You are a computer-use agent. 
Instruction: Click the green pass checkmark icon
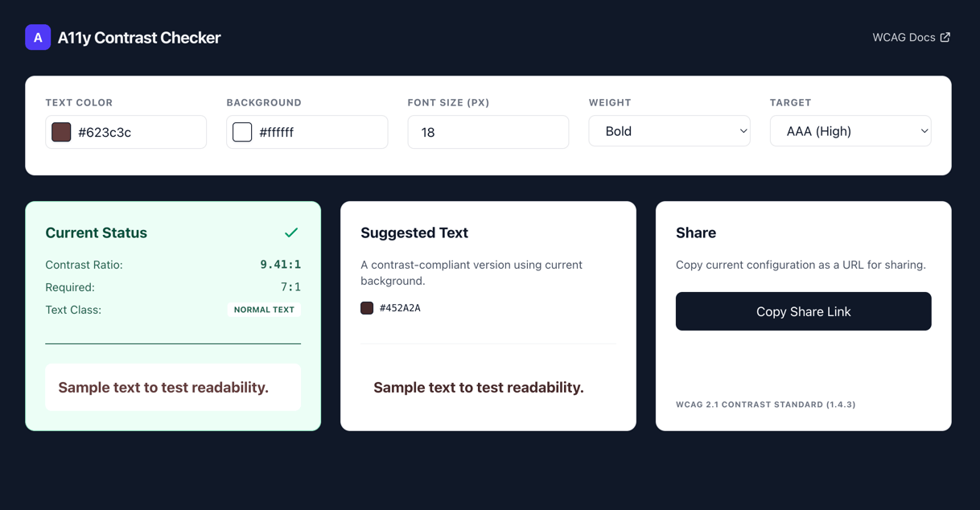point(291,232)
